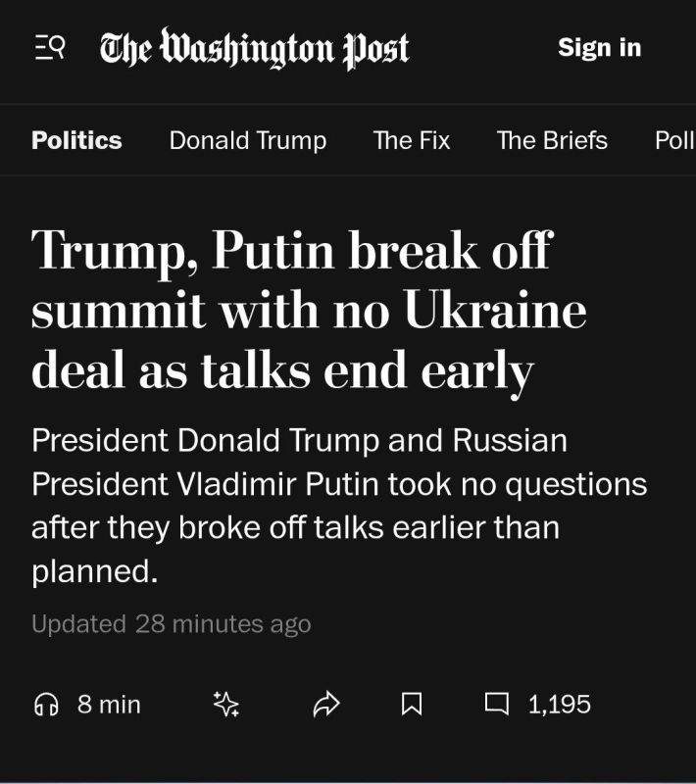The image size is (696, 784).
Task: Open The Briefs tab
Action: click(551, 140)
